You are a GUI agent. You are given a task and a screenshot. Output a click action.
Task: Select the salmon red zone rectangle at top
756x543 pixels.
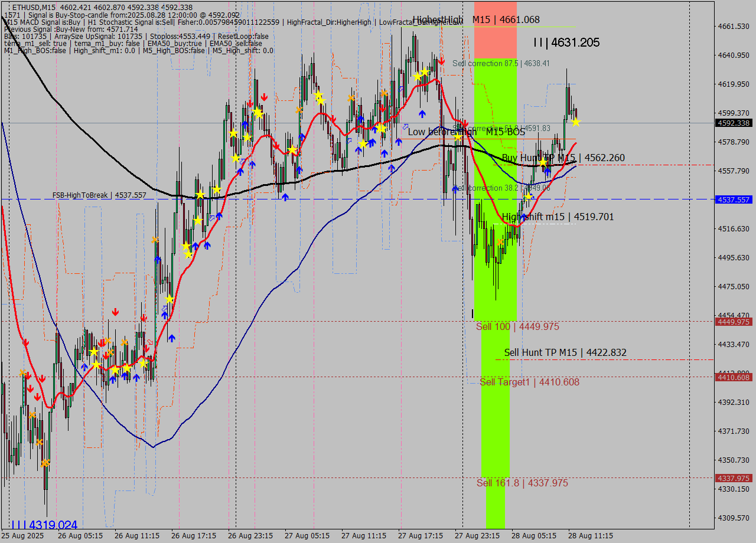pyautogui.click(x=496, y=30)
